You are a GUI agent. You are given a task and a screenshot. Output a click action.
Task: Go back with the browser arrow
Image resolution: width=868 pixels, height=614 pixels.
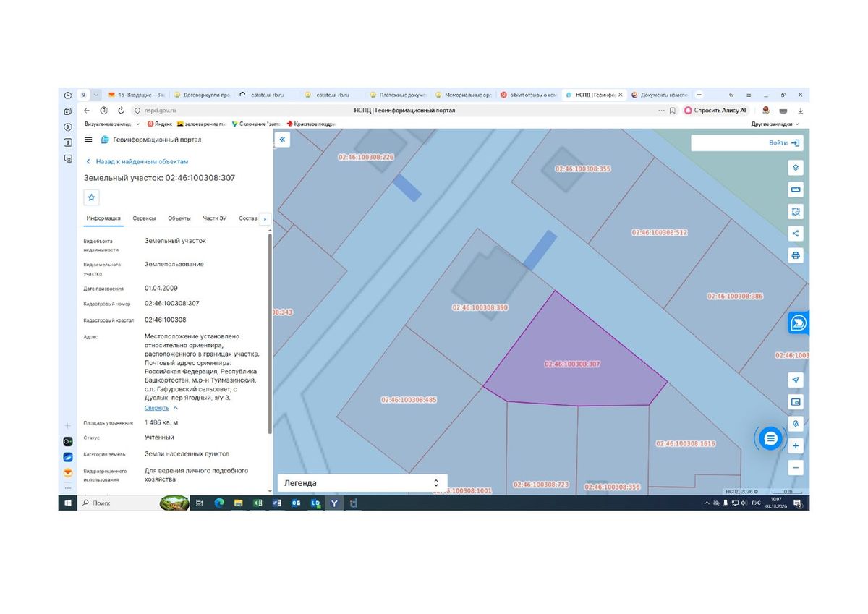[87, 111]
